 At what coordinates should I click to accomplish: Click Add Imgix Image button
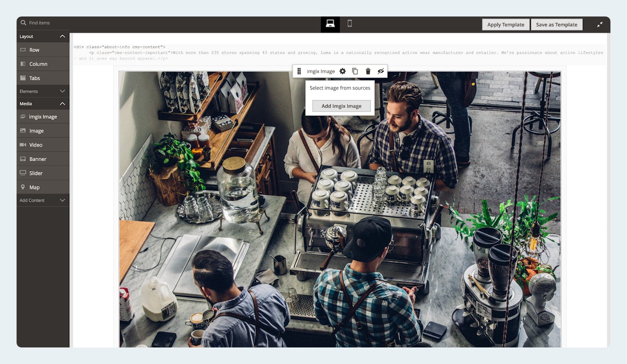pos(341,106)
